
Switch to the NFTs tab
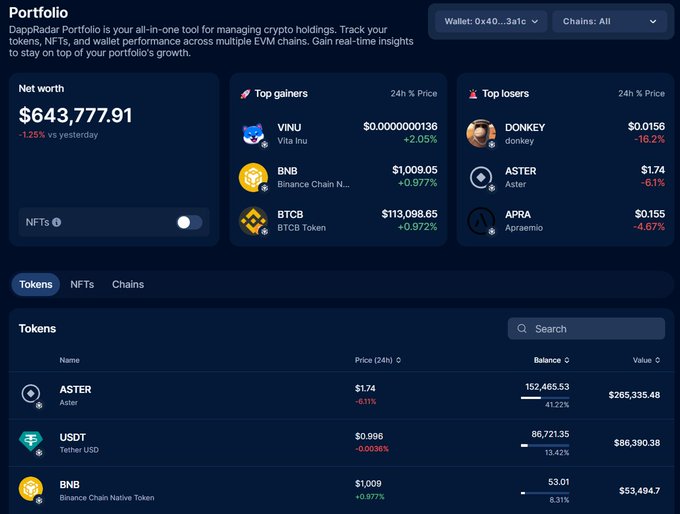pos(82,285)
